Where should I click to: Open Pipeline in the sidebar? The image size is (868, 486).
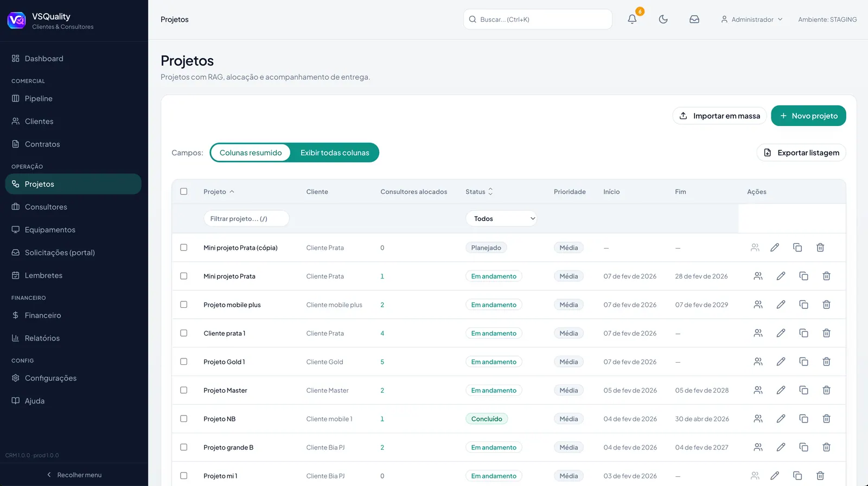coord(73,98)
